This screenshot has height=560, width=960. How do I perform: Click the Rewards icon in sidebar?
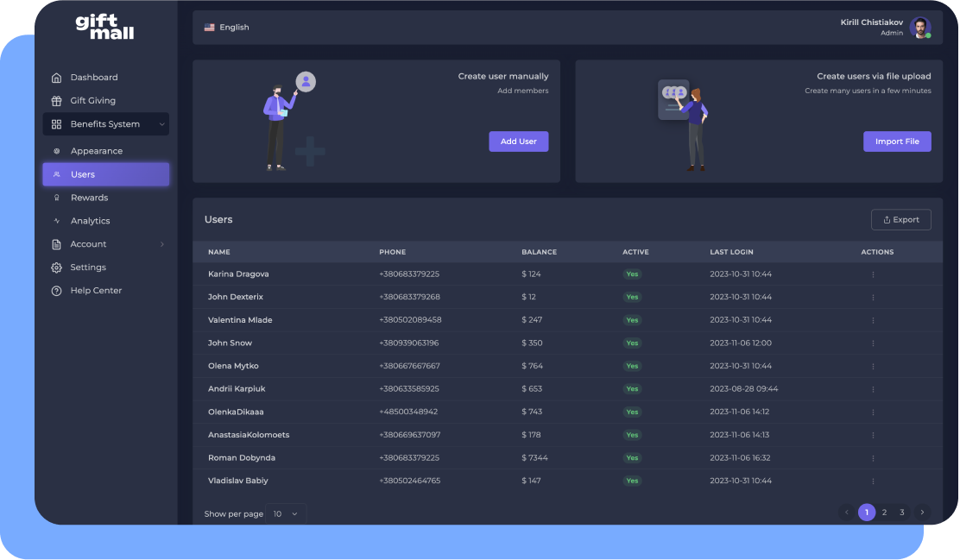tap(57, 198)
